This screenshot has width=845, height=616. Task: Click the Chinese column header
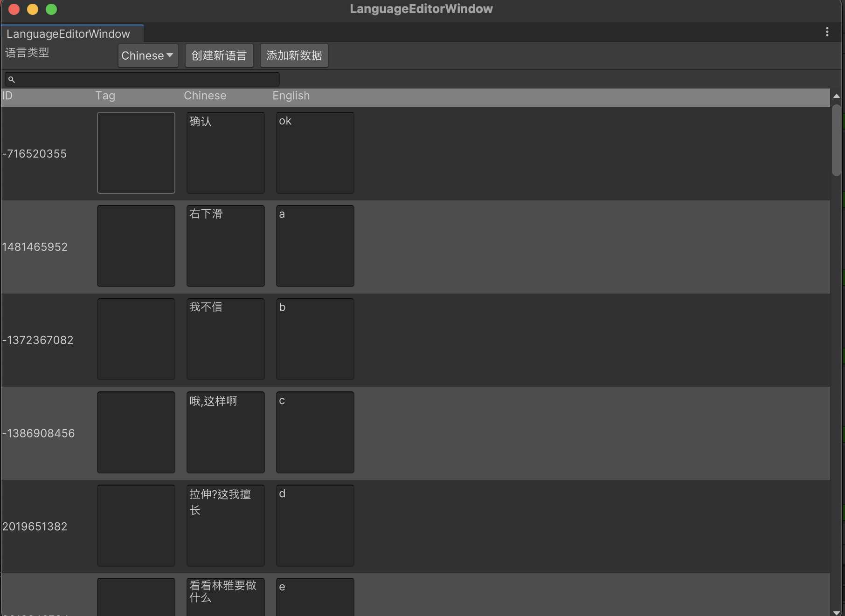(x=205, y=96)
